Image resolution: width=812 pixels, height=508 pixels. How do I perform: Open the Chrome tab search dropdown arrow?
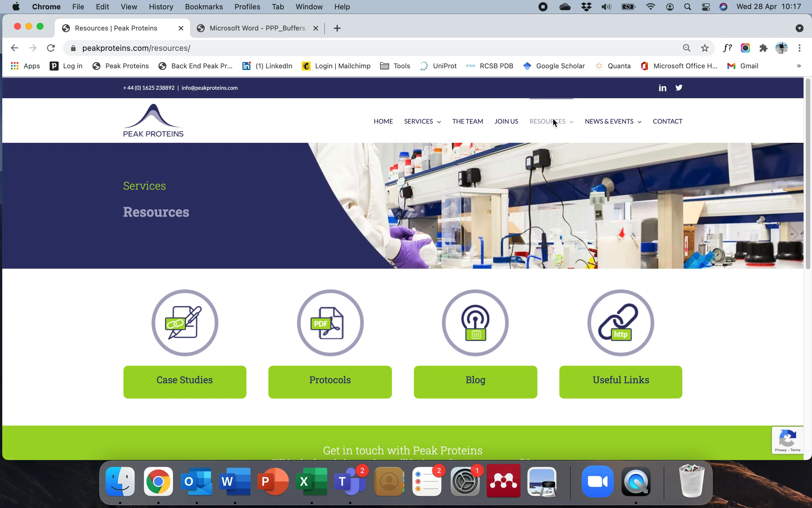pos(800,28)
